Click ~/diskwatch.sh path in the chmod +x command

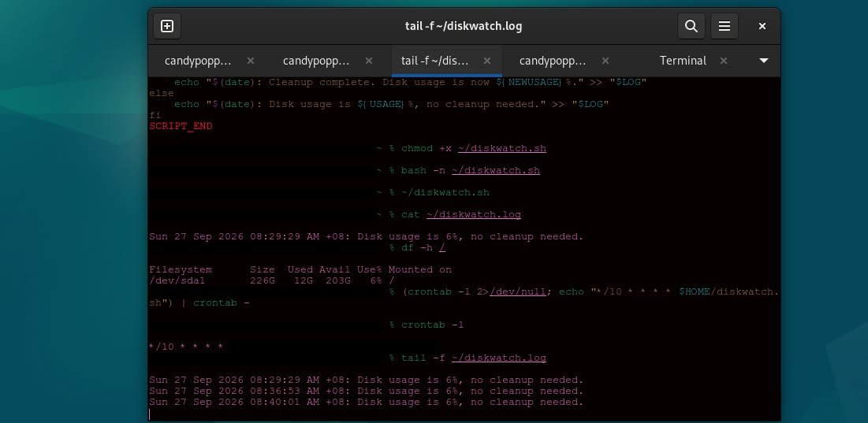coord(502,148)
